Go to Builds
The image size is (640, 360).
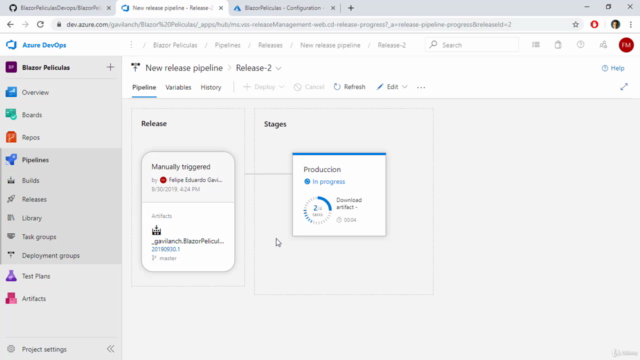pos(31,180)
